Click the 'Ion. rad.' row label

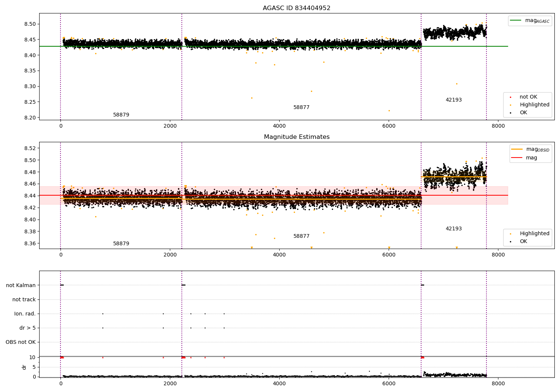coord(25,314)
